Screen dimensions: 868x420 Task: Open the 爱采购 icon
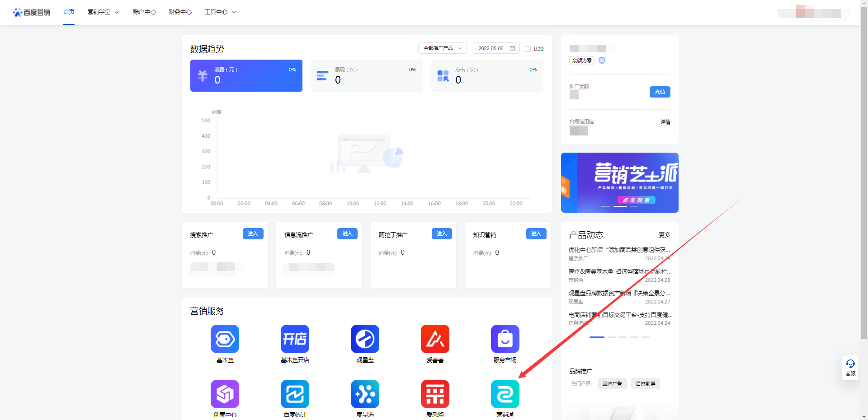[x=435, y=394]
